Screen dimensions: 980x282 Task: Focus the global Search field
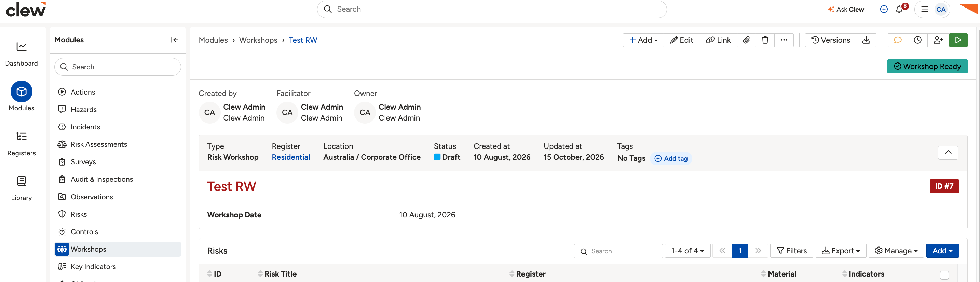pyautogui.click(x=491, y=9)
